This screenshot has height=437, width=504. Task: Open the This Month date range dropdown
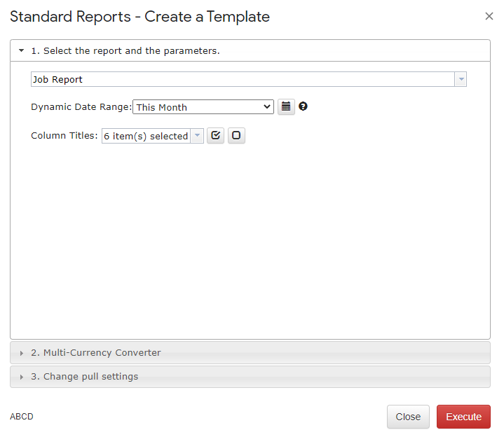coord(203,107)
